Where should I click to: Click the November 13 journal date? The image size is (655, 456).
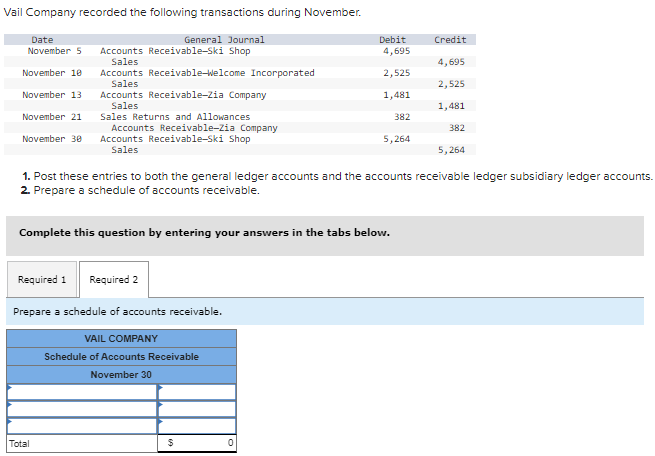[52, 95]
